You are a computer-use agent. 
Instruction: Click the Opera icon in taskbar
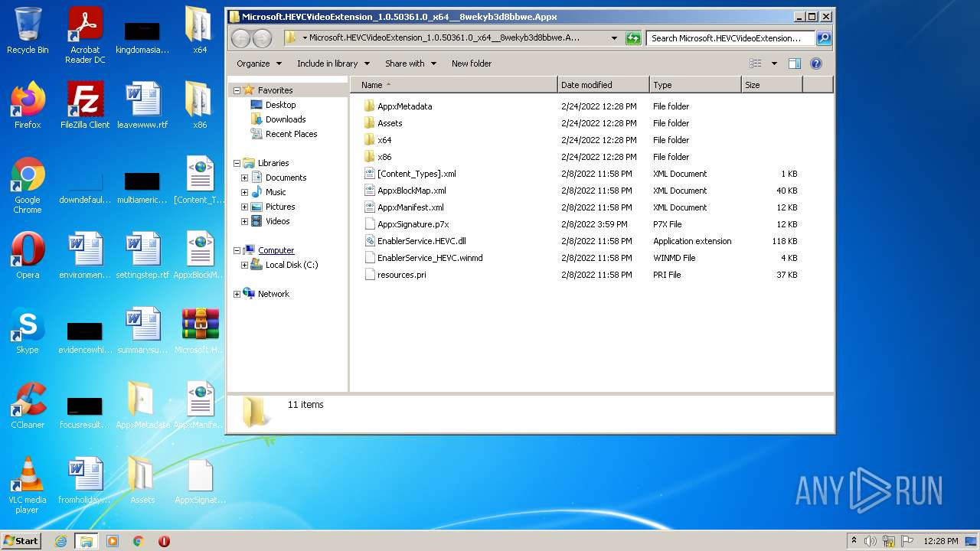click(x=164, y=541)
